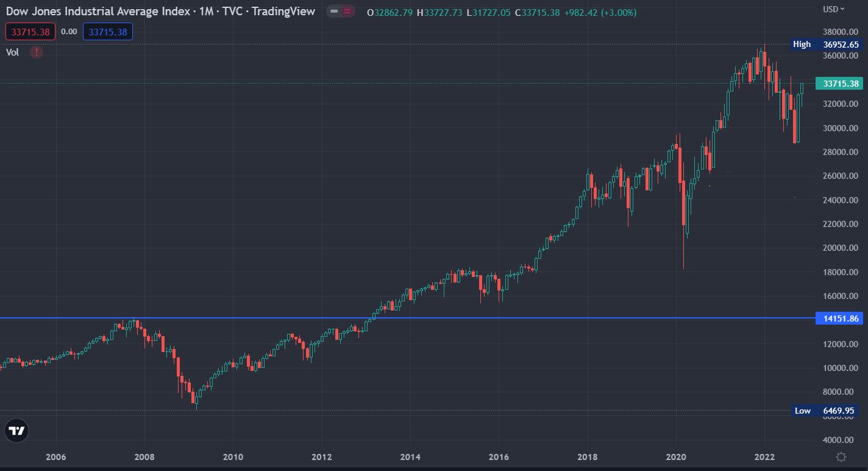
Task: Click the change value +982.42 (+3.00%)
Action: [600, 12]
